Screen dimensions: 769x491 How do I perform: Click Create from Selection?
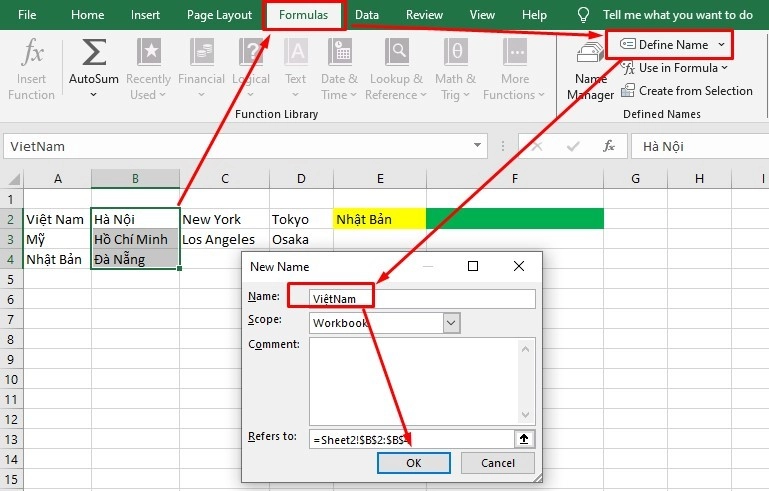[x=686, y=91]
